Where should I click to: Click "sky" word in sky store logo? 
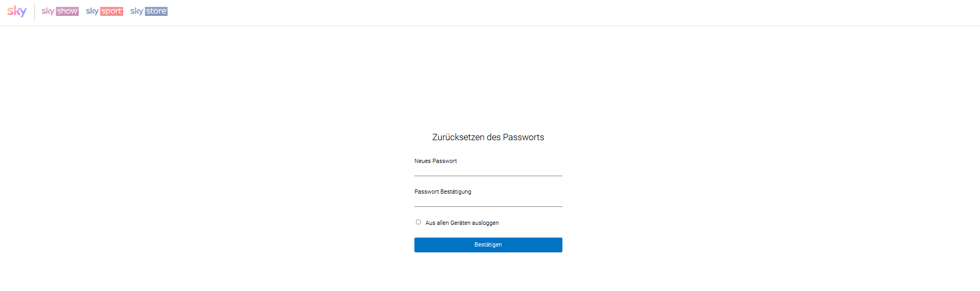tap(136, 11)
